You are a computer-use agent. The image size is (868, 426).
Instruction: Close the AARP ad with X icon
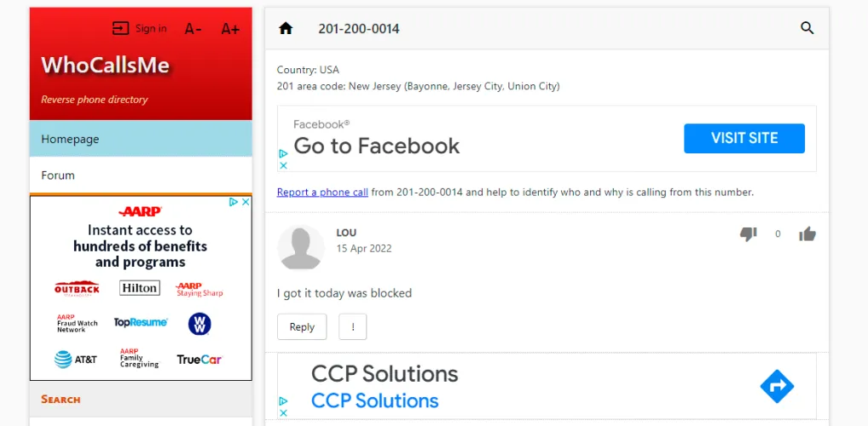pyautogui.click(x=246, y=202)
